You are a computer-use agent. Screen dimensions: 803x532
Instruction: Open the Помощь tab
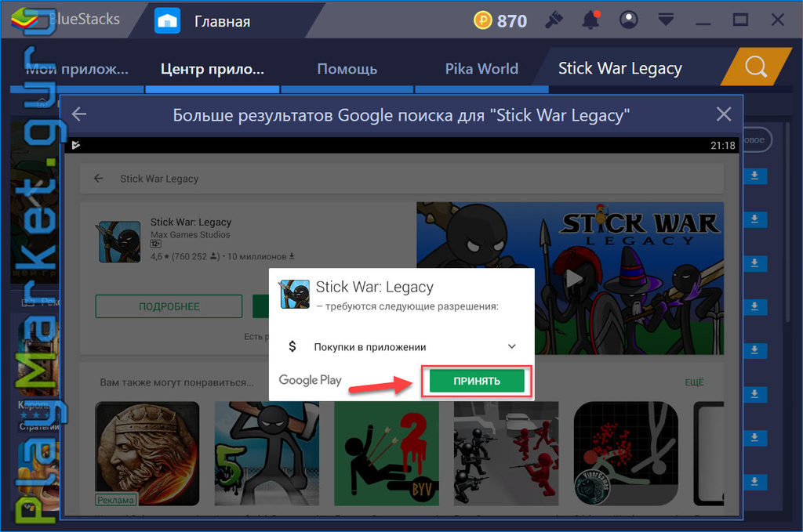(x=347, y=68)
